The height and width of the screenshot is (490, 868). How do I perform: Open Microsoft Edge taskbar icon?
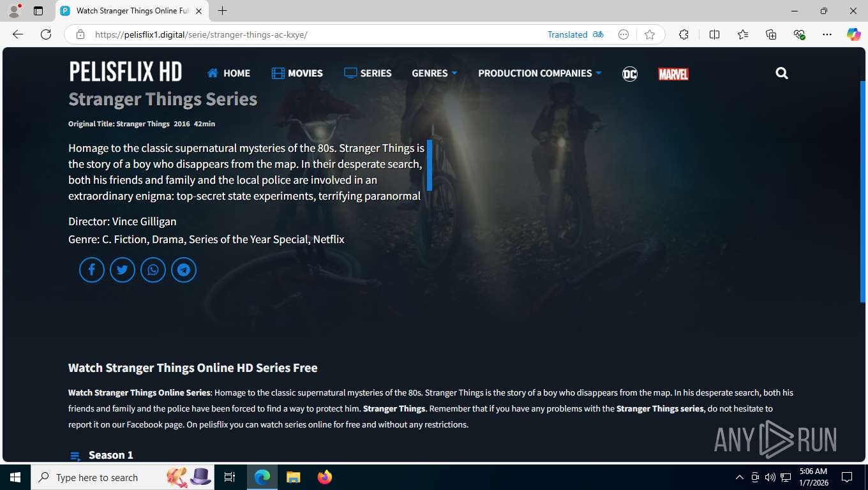click(262, 477)
